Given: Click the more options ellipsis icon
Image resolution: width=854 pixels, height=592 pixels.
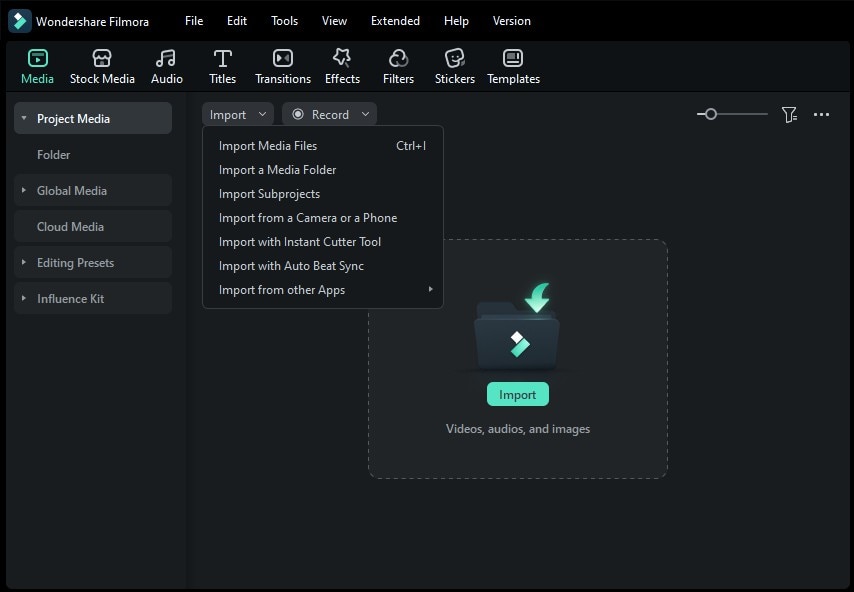Looking at the screenshot, I should pos(821,114).
